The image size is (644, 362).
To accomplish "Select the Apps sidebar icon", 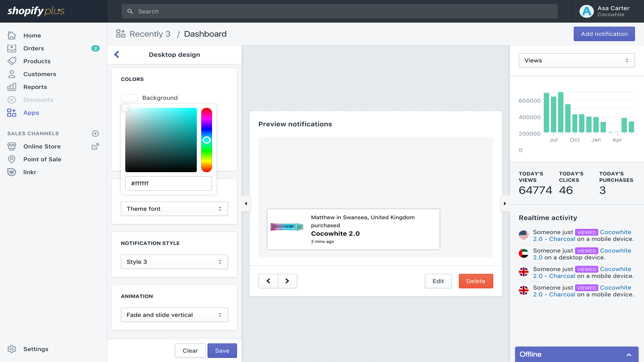I will (12, 113).
